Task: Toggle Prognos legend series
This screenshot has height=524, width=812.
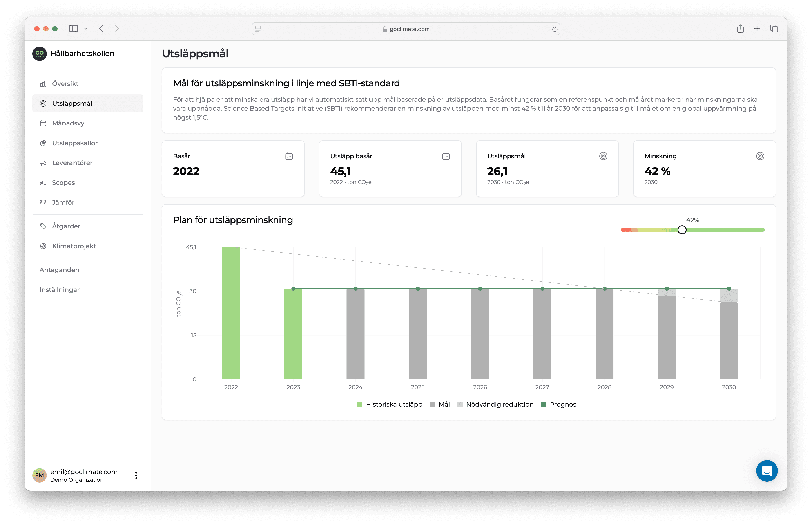Action: (558, 404)
